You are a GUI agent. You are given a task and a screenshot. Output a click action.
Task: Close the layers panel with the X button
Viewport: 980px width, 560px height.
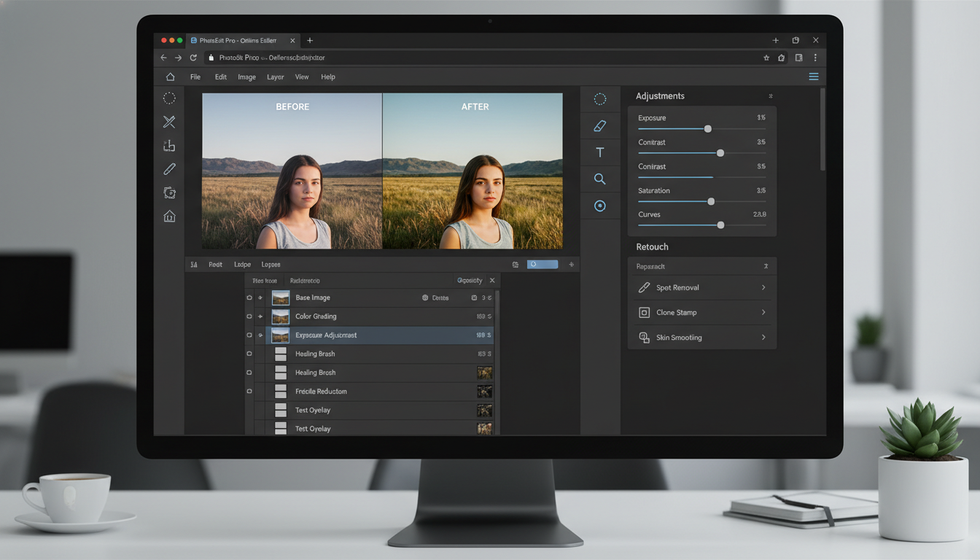click(x=493, y=280)
